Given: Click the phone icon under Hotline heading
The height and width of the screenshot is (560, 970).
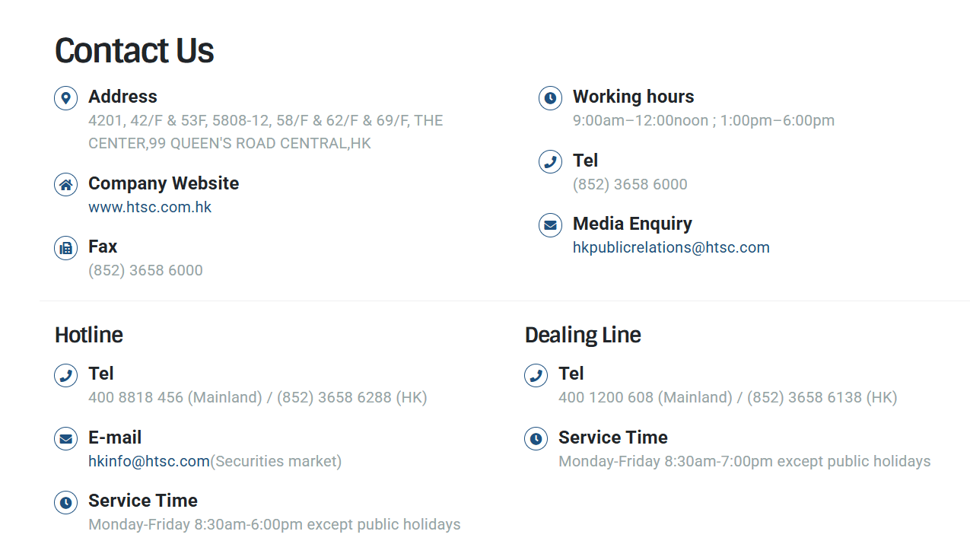Looking at the screenshot, I should pyautogui.click(x=66, y=375).
